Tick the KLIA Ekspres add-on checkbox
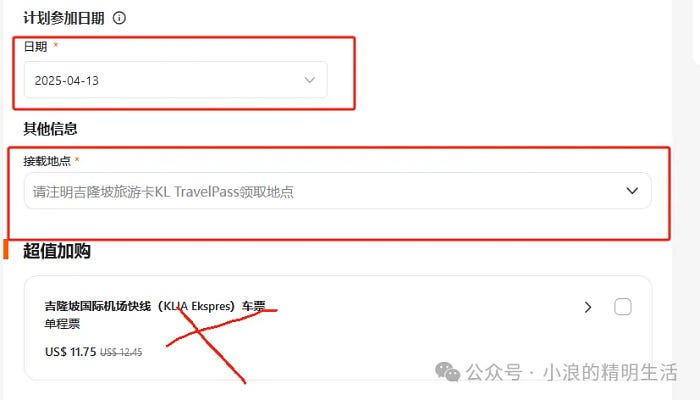The image size is (700, 400). (623, 307)
